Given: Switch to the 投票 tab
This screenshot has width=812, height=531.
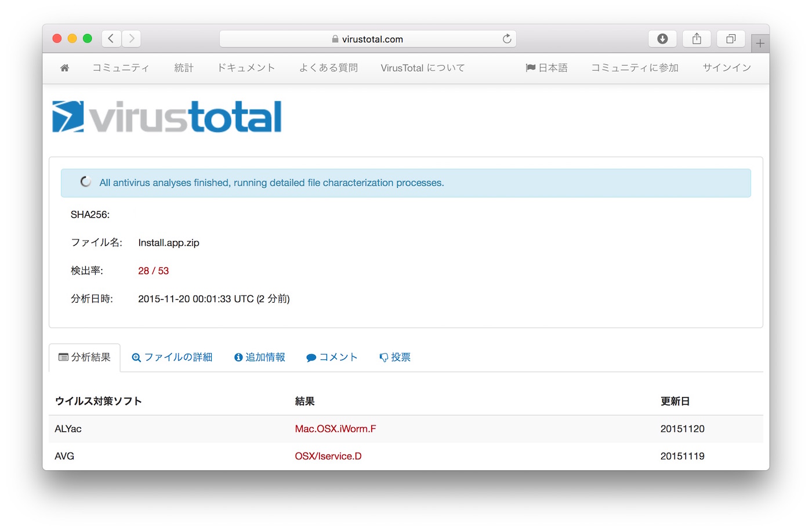Looking at the screenshot, I should point(395,357).
